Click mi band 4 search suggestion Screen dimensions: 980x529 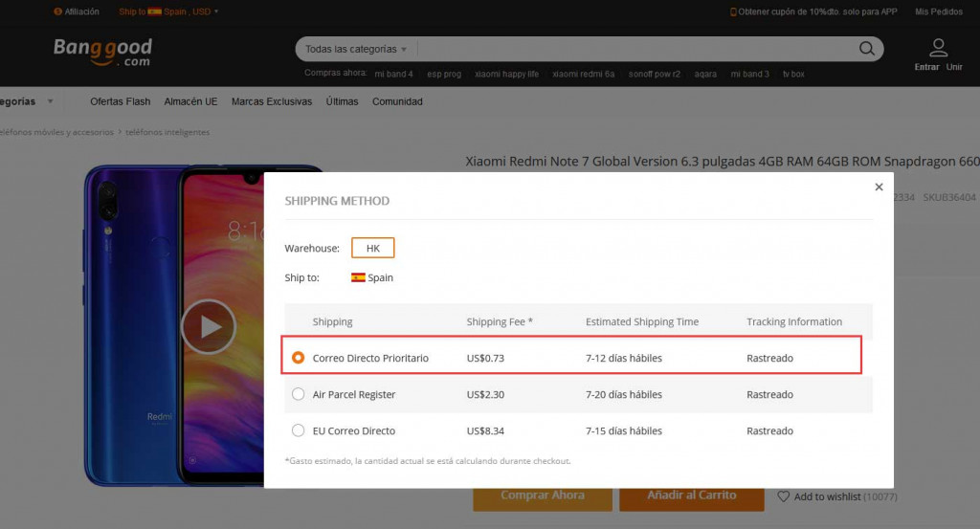pyautogui.click(x=393, y=74)
